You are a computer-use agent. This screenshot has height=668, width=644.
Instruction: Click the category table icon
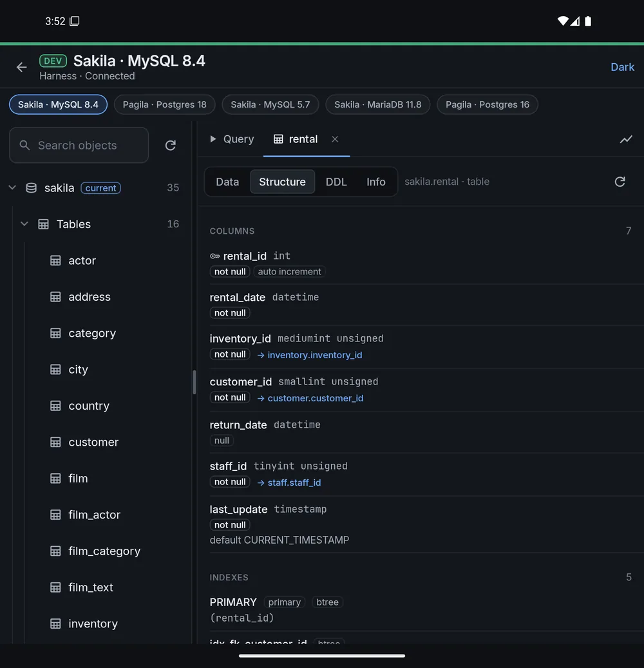pos(55,333)
